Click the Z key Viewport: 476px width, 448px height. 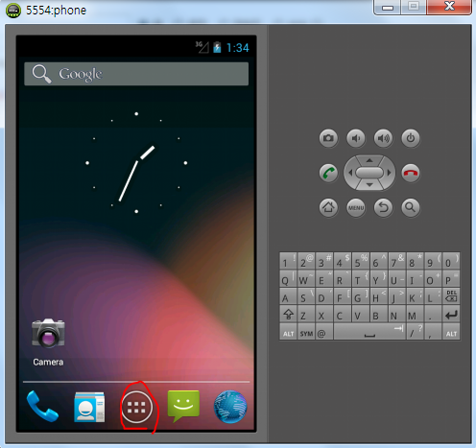point(306,314)
